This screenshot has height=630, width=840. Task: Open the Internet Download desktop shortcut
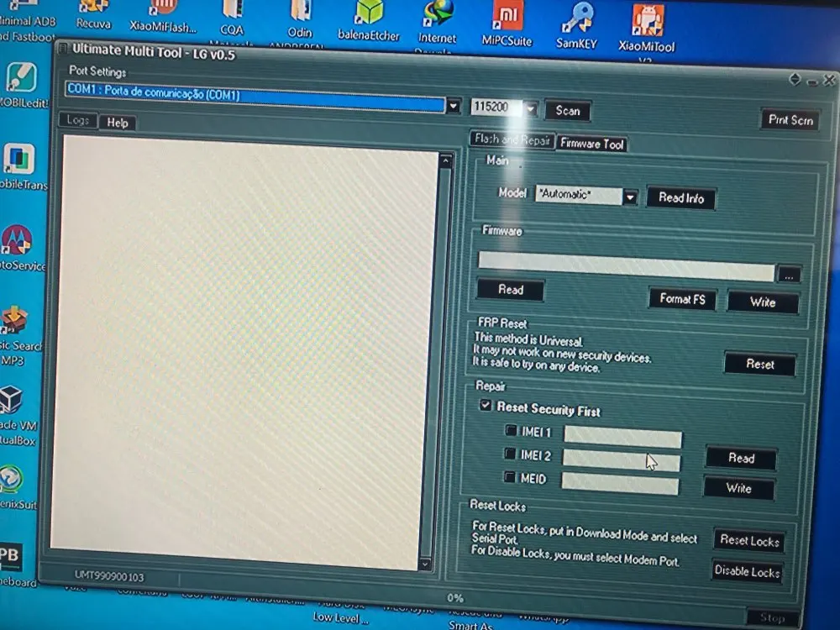437,24
